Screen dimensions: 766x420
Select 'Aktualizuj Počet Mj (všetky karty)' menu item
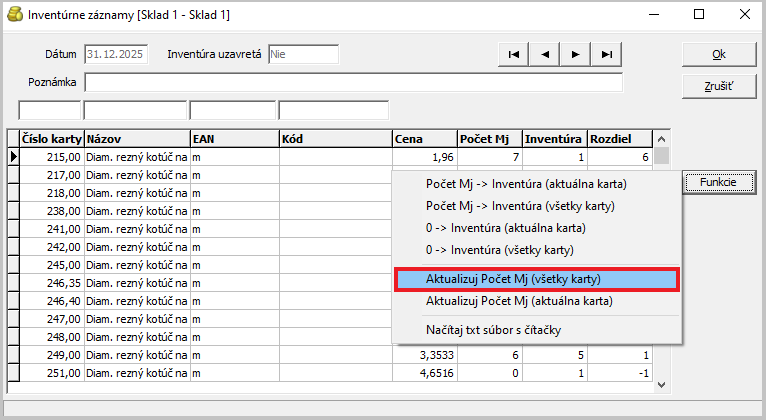click(x=537, y=279)
